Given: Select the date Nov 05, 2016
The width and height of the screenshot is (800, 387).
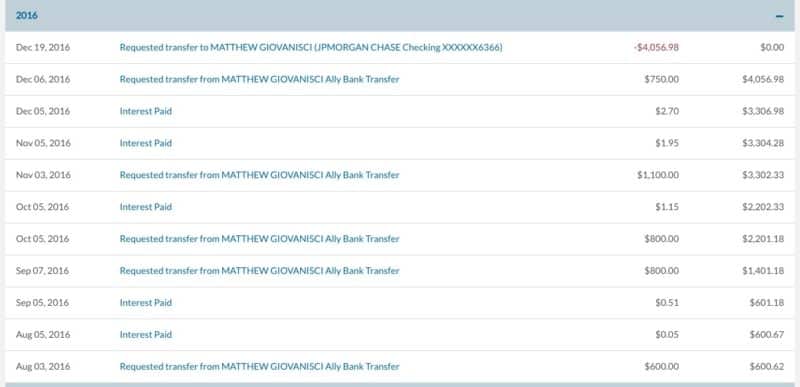Looking at the screenshot, I should pos(43,143).
